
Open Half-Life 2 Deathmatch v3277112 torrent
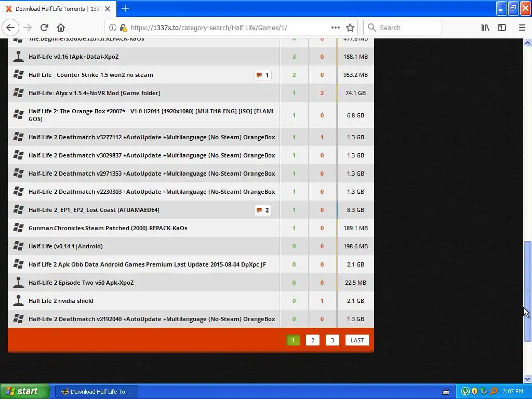(152, 137)
